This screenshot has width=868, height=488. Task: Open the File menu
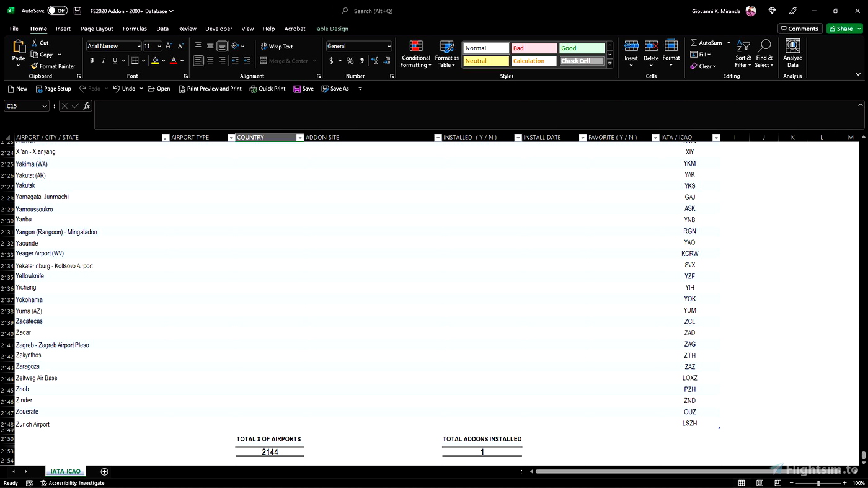(x=14, y=29)
